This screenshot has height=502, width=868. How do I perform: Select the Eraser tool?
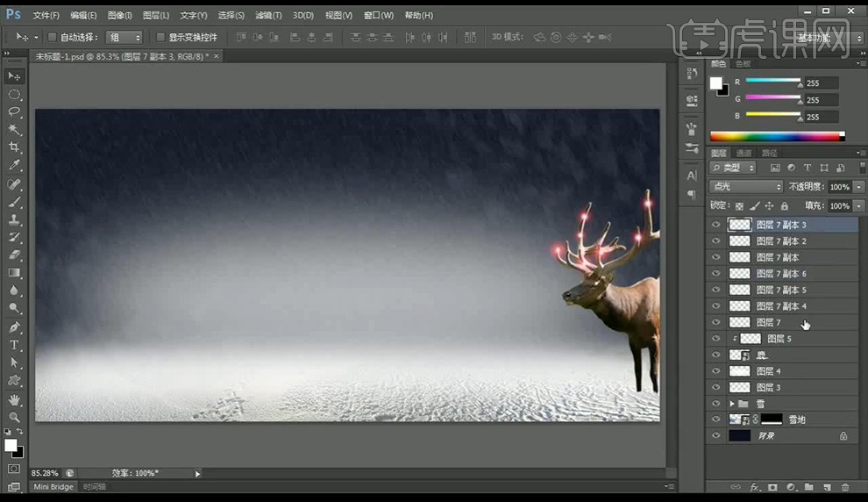tap(14, 255)
